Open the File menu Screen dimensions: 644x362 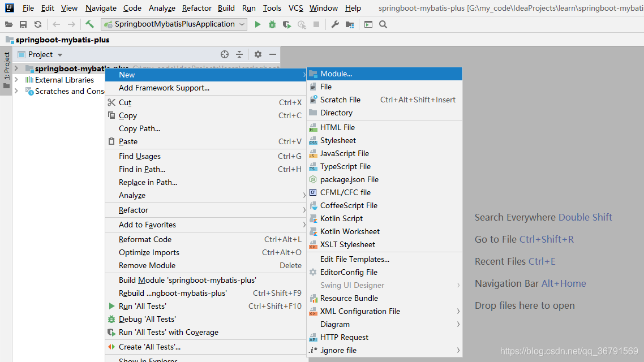pos(28,8)
